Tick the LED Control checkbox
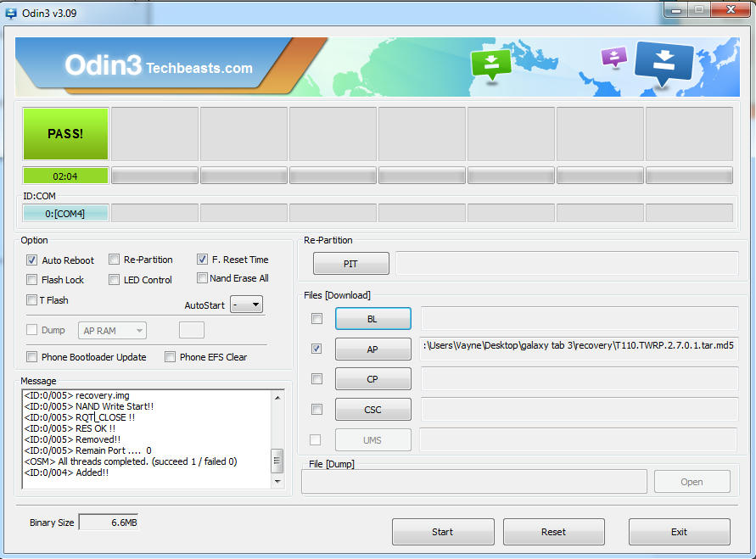 (114, 280)
